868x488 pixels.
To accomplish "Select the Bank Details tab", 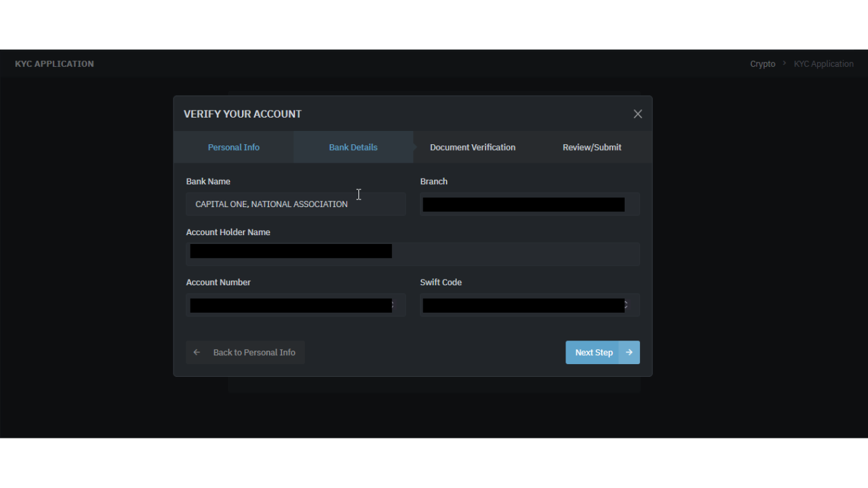I will coord(353,147).
